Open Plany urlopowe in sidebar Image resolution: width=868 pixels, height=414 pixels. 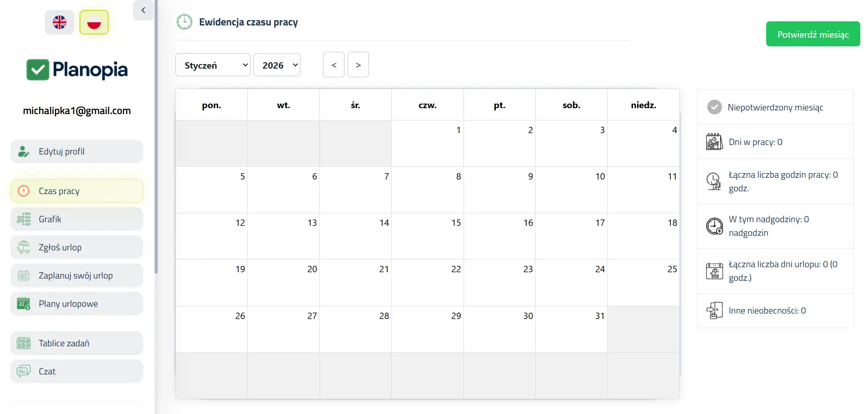(x=77, y=304)
